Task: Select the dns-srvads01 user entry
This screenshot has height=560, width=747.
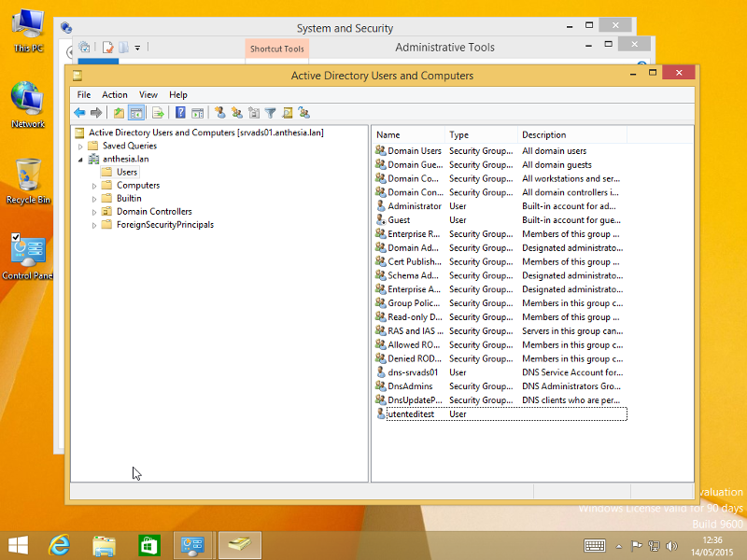Action: pos(500,372)
